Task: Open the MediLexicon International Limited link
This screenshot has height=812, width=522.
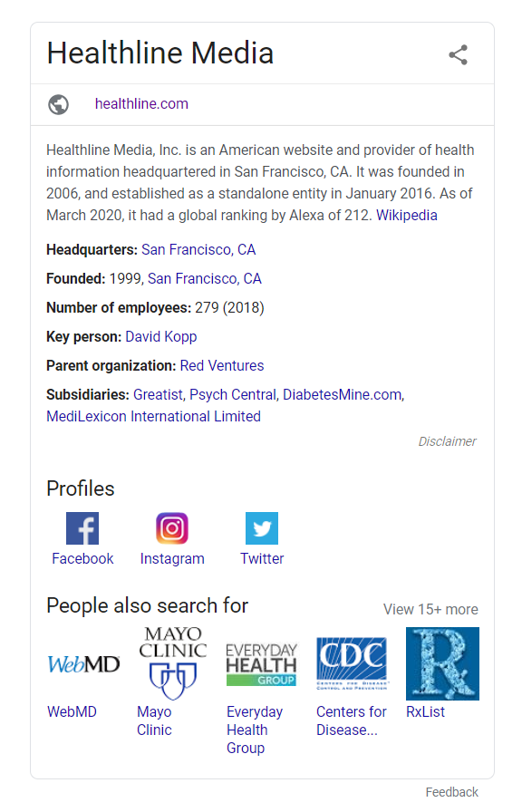Action: coord(153,416)
